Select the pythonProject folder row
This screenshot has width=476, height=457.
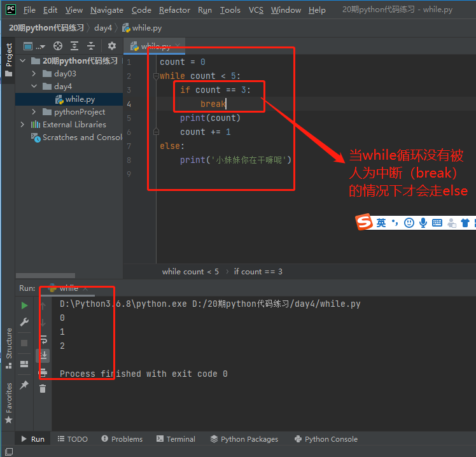click(x=69, y=112)
